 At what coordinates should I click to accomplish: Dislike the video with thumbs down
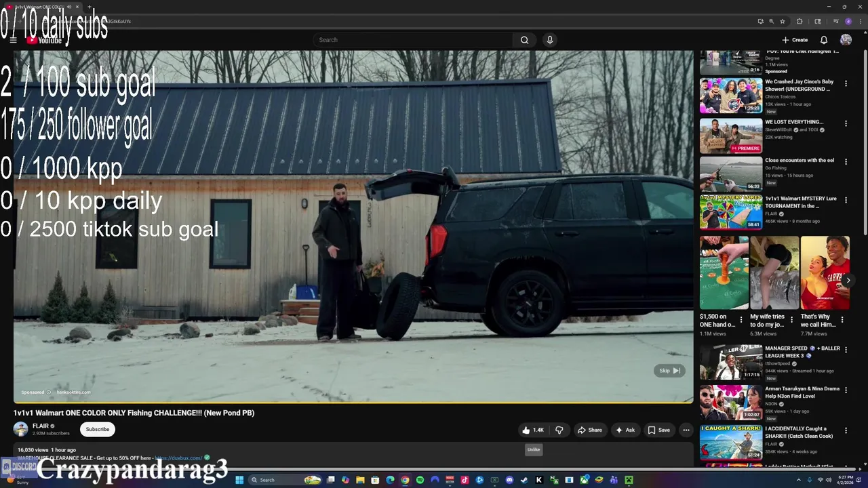[x=559, y=430]
